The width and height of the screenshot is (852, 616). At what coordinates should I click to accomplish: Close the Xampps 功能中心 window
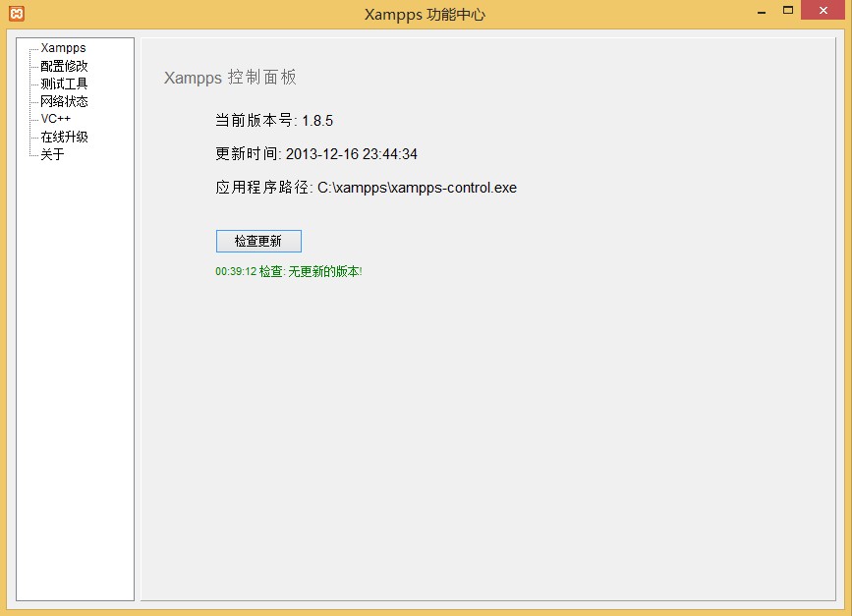(823, 11)
